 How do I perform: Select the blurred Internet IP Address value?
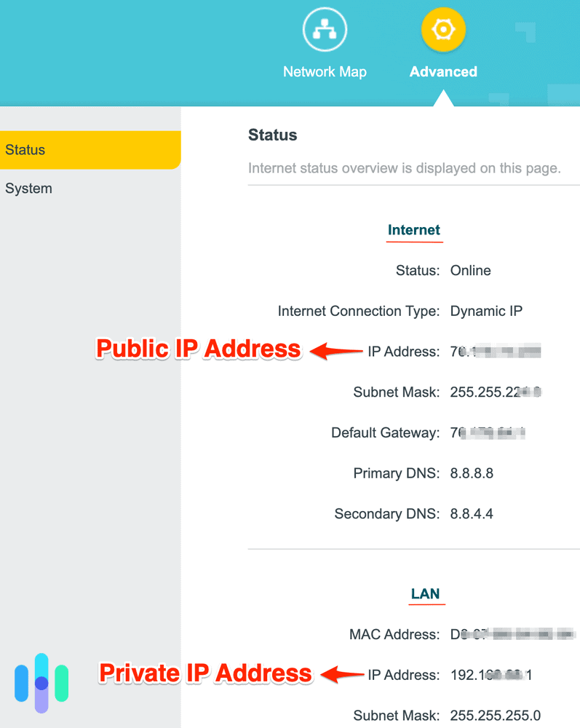pyautogui.click(x=496, y=352)
